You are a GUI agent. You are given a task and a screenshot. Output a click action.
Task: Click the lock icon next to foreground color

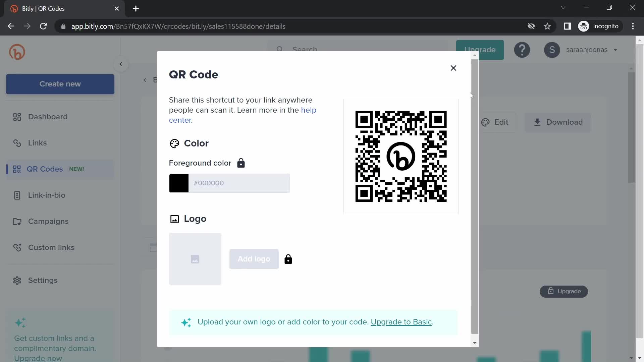pos(240,163)
